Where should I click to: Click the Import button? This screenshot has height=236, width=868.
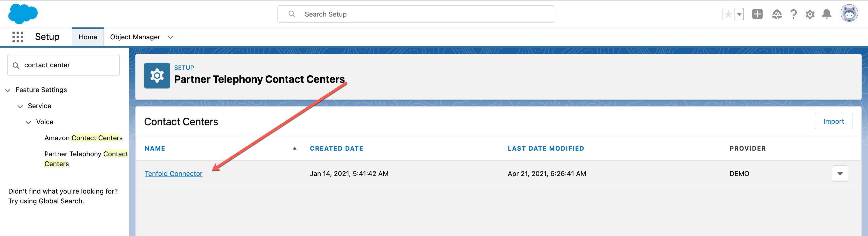click(x=834, y=121)
